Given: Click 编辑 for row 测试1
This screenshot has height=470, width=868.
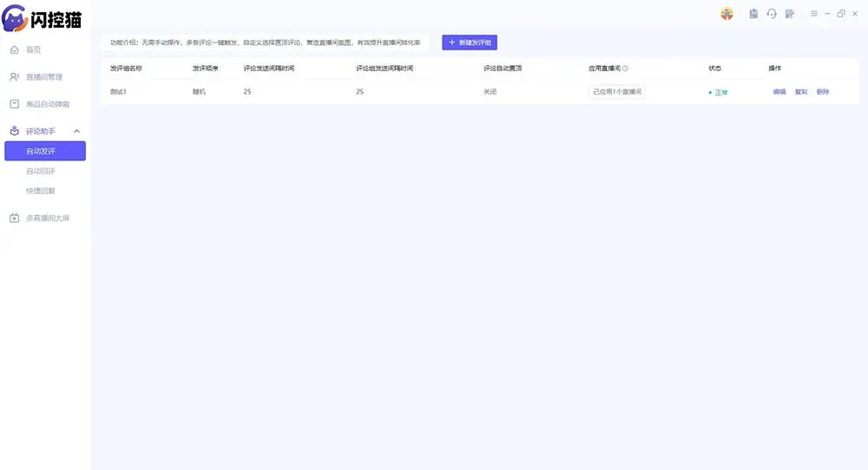Looking at the screenshot, I should [779, 92].
